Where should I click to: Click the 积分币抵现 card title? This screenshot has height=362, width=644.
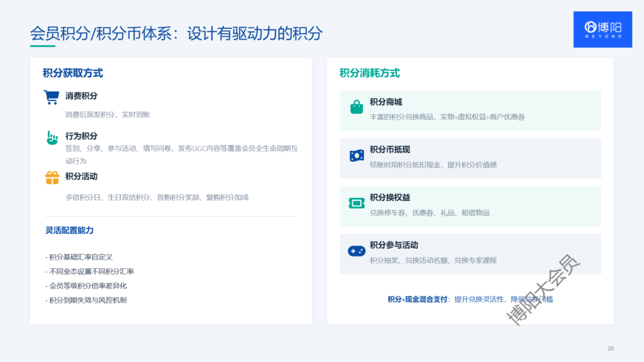[x=390, y=150]
